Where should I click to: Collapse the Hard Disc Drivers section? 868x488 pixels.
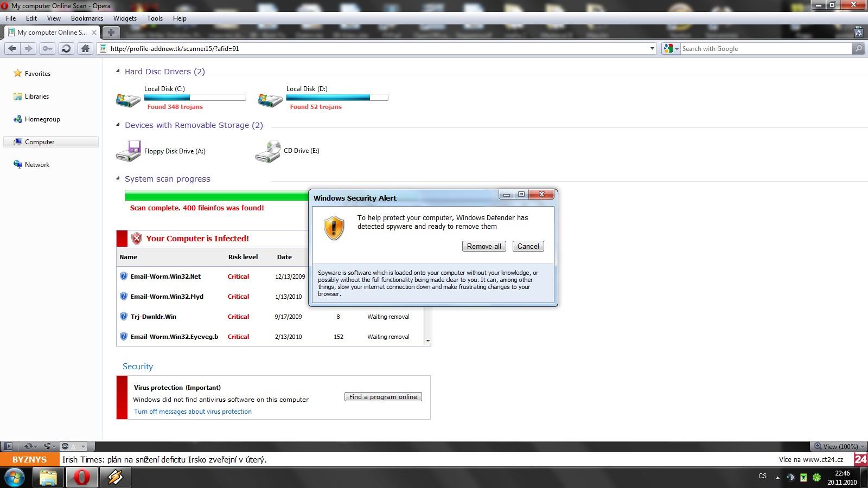(118, 71)
